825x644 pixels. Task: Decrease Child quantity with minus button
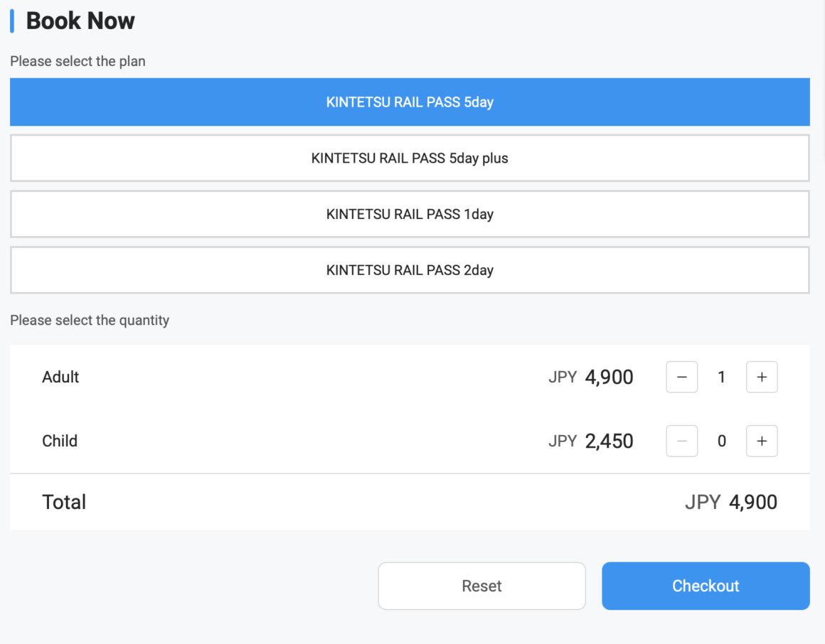click(x=682, y=441)
